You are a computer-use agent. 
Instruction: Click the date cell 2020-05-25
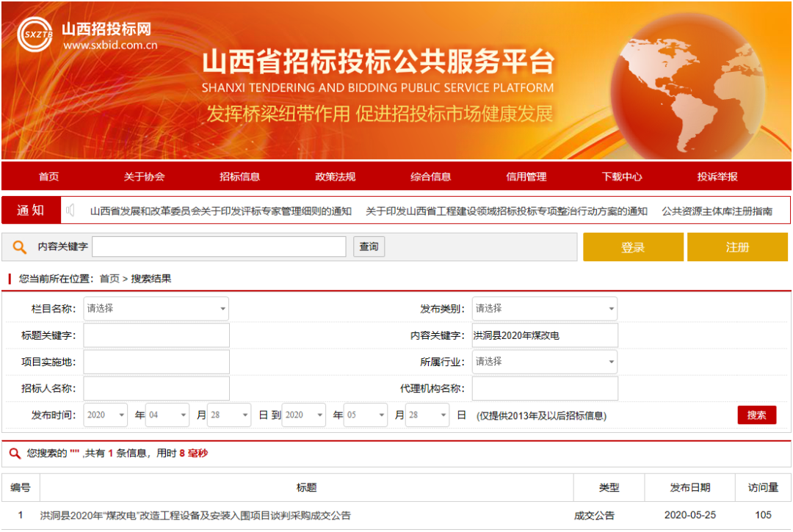[x=689, y=515]
